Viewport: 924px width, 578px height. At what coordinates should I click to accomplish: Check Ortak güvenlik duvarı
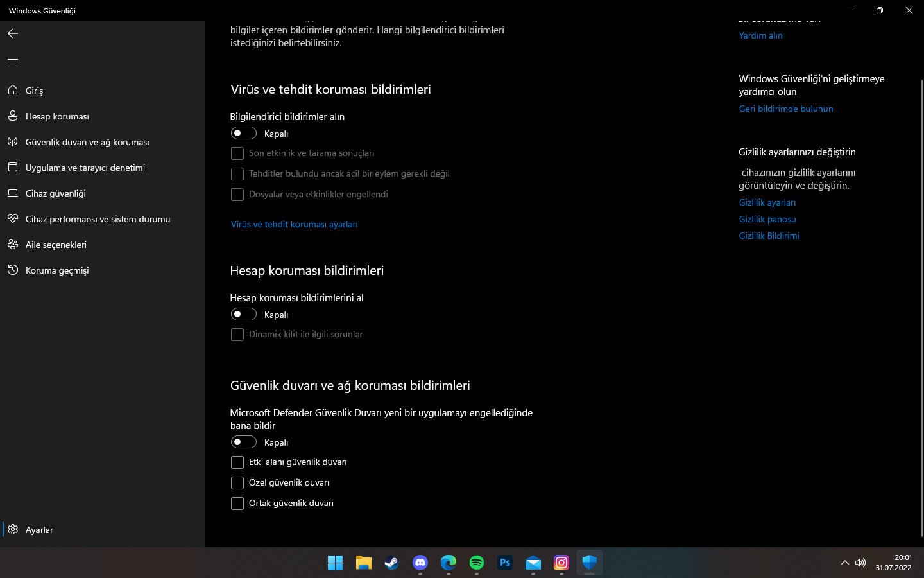tap(237, 504)
